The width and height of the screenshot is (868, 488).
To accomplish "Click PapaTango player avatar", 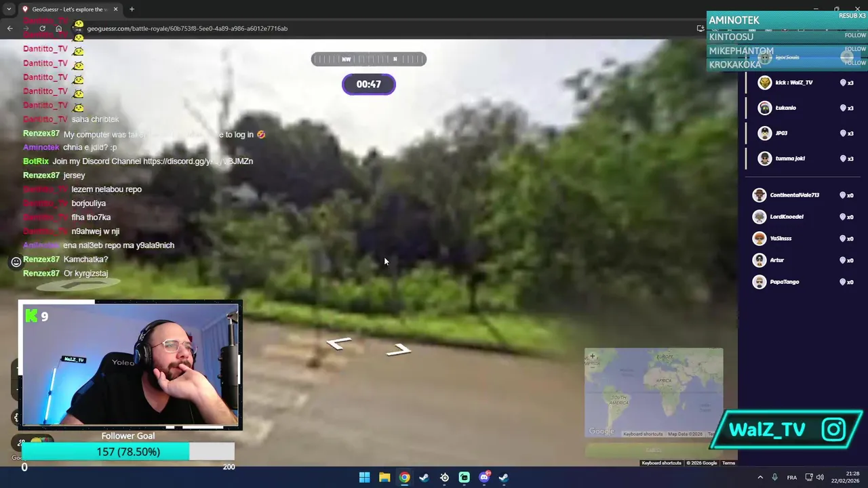I will (759, 282).
